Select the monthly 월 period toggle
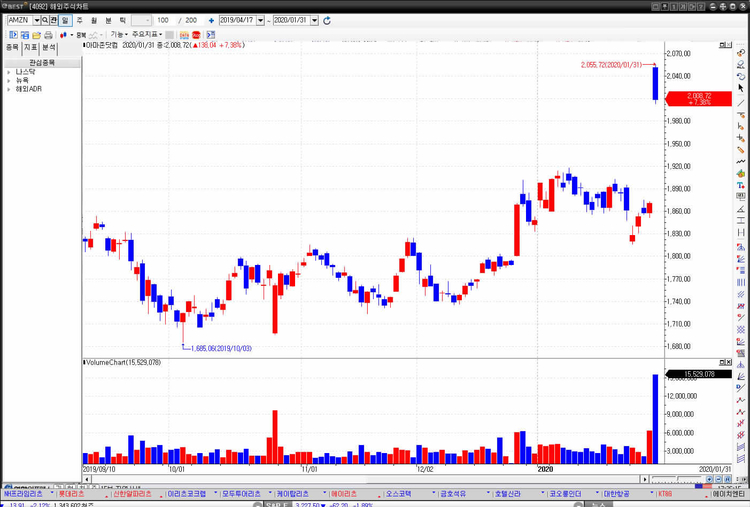 pyautogui.click(x=94, y=21)
